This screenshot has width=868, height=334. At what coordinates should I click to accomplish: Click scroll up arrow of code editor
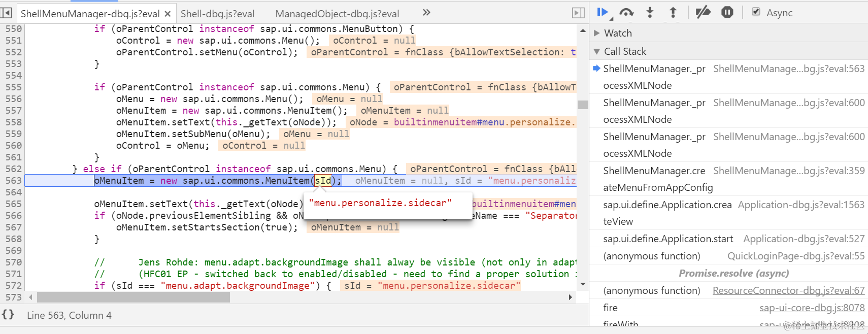(583, 31)
